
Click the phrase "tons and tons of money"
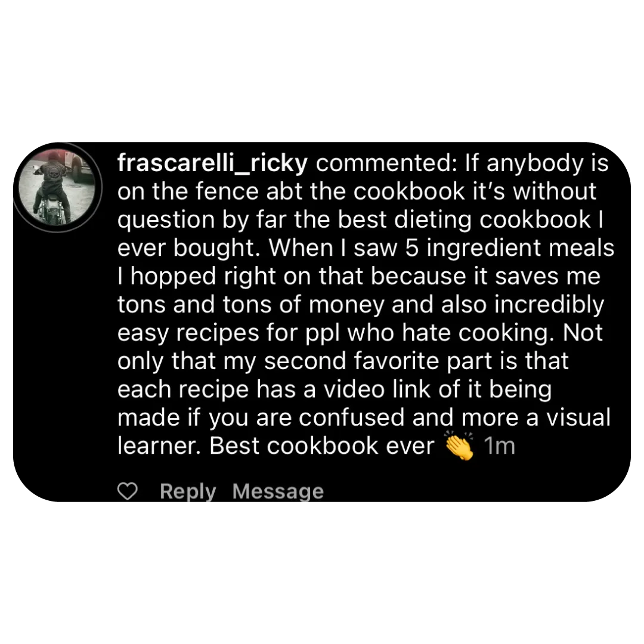pyautogui.click(x=251, y=305)
